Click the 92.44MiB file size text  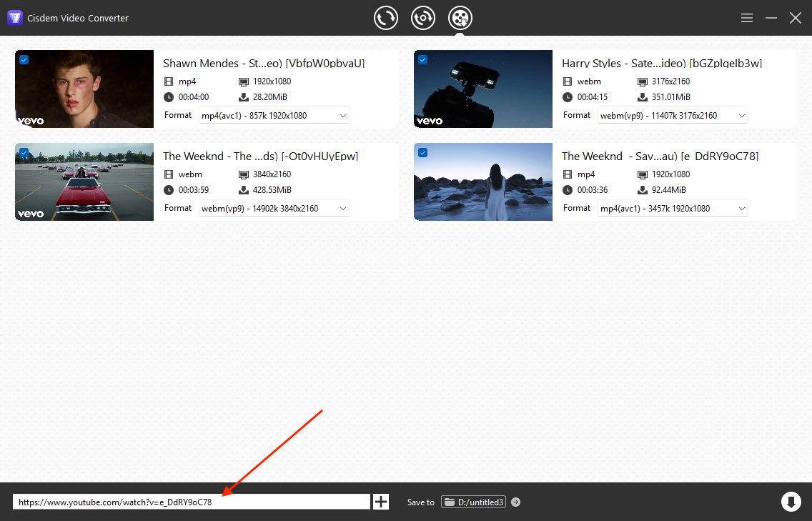click(x=668, y=189)
